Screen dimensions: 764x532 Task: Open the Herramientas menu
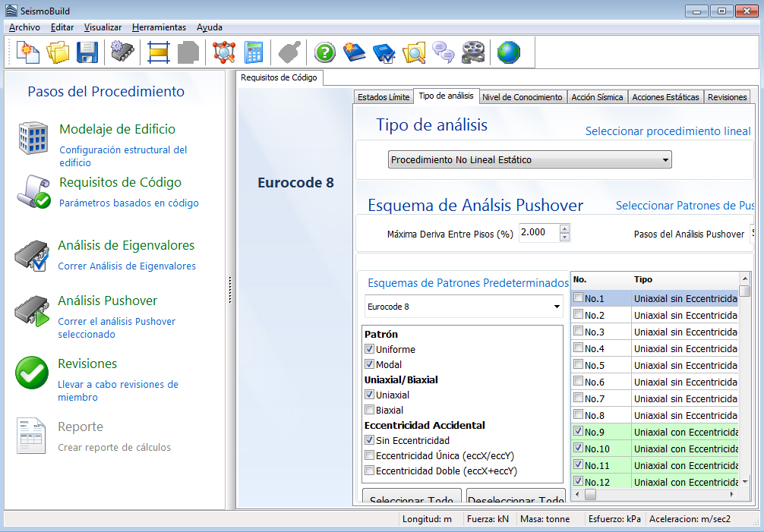click(159, 27)
